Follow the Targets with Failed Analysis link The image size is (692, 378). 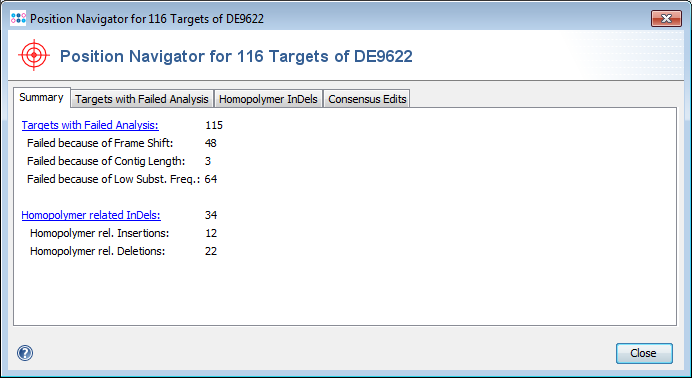tap(90, 125)
